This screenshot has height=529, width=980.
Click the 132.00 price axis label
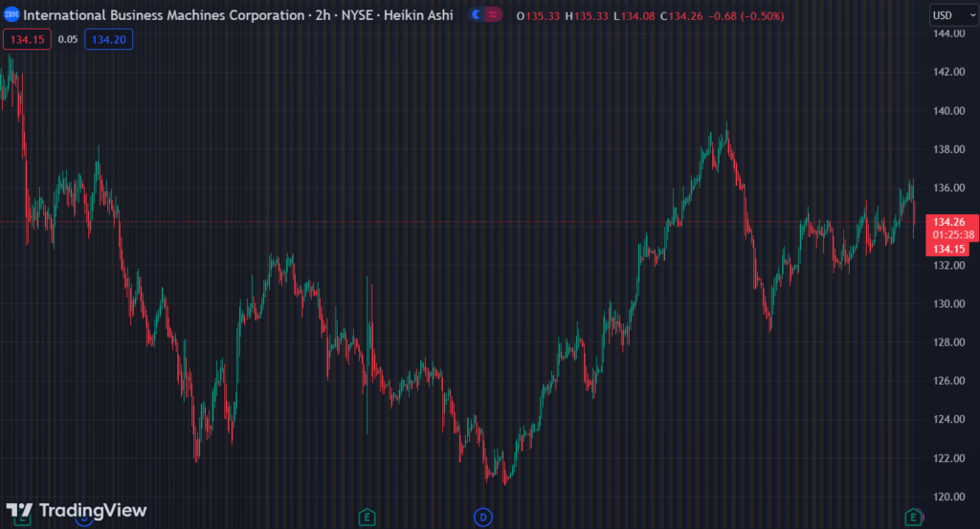pos(948,265)
